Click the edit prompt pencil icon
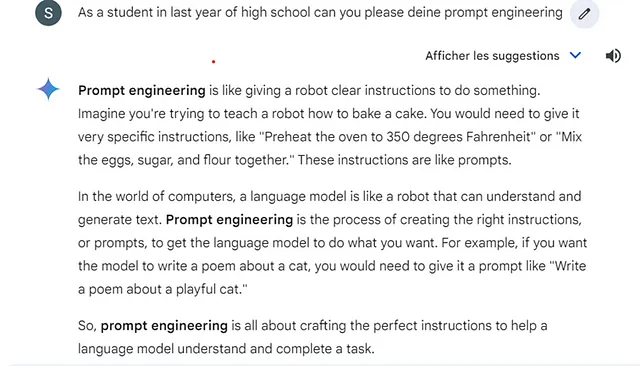 584,14
